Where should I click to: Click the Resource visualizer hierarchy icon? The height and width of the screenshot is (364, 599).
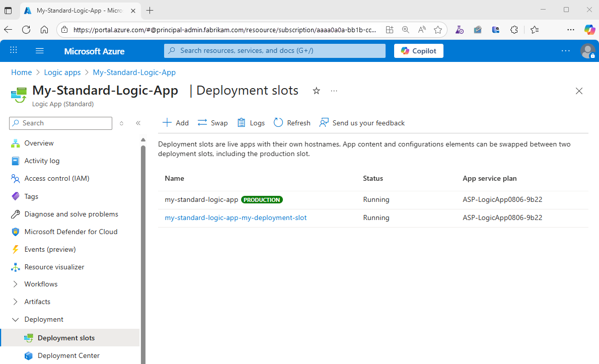15,267
